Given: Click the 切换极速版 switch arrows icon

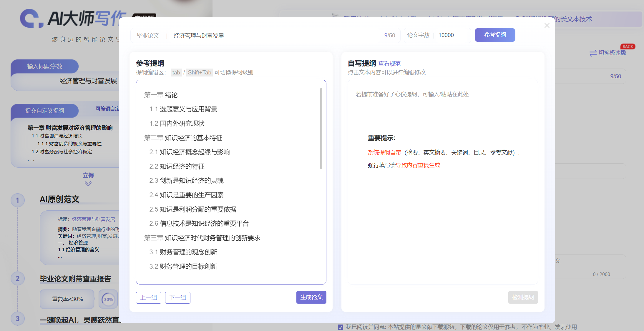Looking at the screenshot, I should coord(593,53).
